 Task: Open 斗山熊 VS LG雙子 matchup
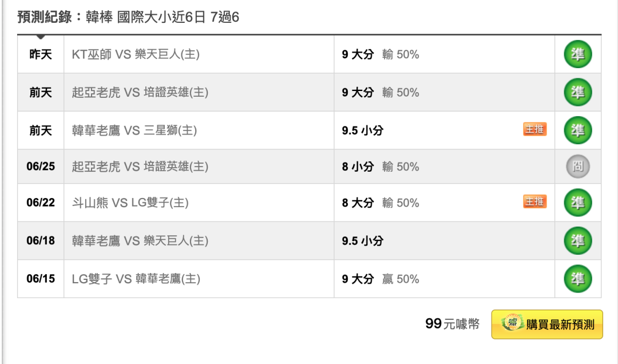click(130, 203)
